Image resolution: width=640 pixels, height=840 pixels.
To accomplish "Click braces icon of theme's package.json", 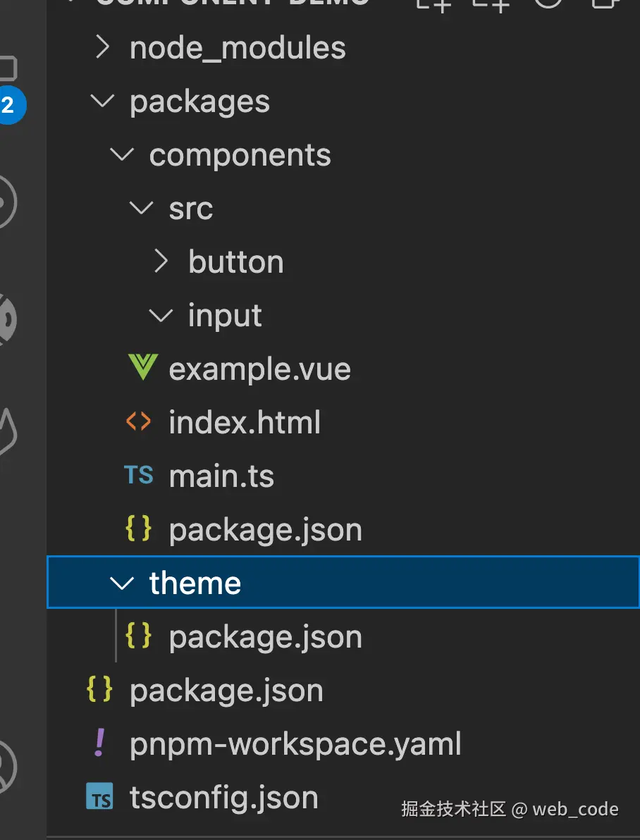I will (138, 636).
